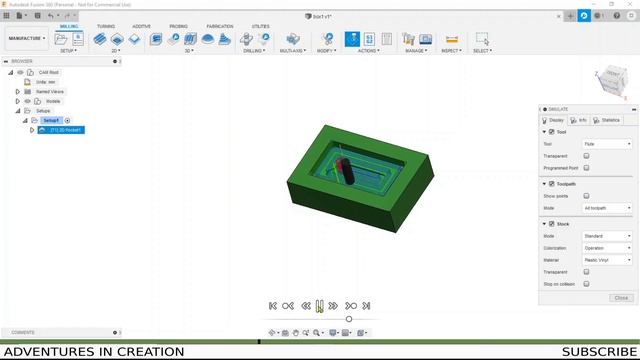Click the Measure ruler icon in Inspect
Viewport: 640px width, 360px height.
[451, 39]
